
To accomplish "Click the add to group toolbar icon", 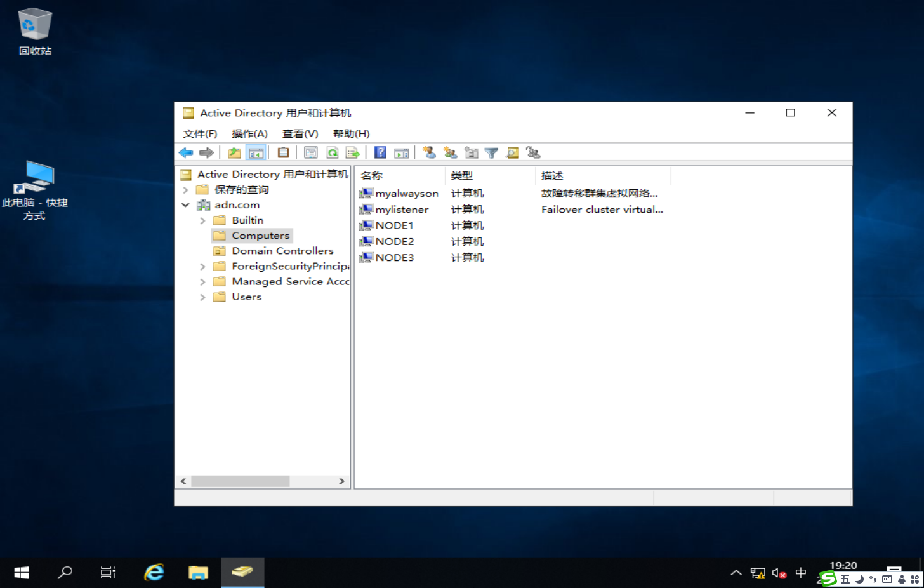I will [x=533, y=152].
